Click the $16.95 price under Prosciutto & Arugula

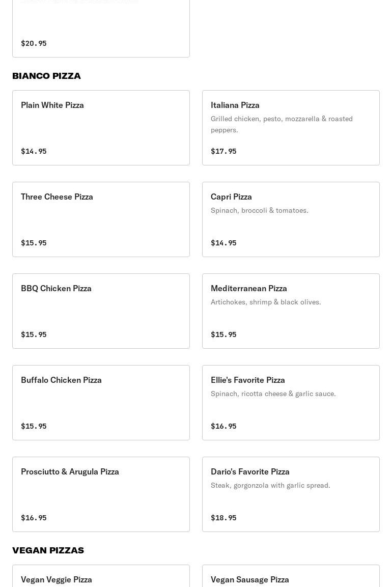tap(34, 518)
